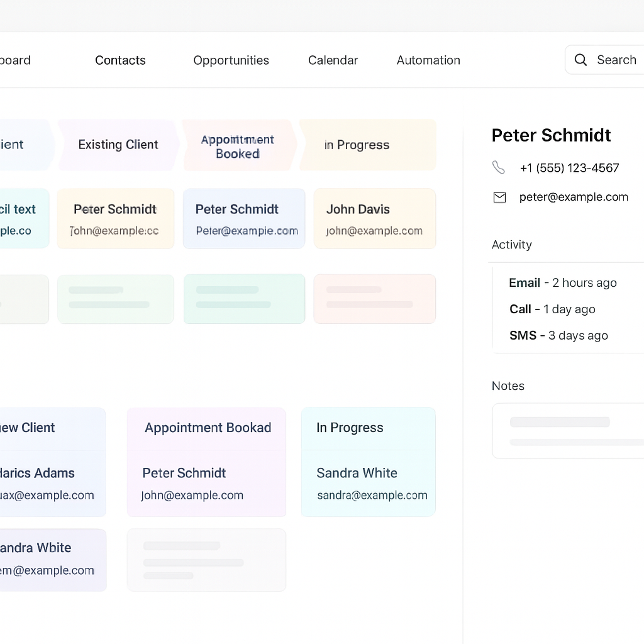Click the phone icon beside +1 (555) 123-4567
This screenshot has height=644, width=644.
[x=499, y=167]
